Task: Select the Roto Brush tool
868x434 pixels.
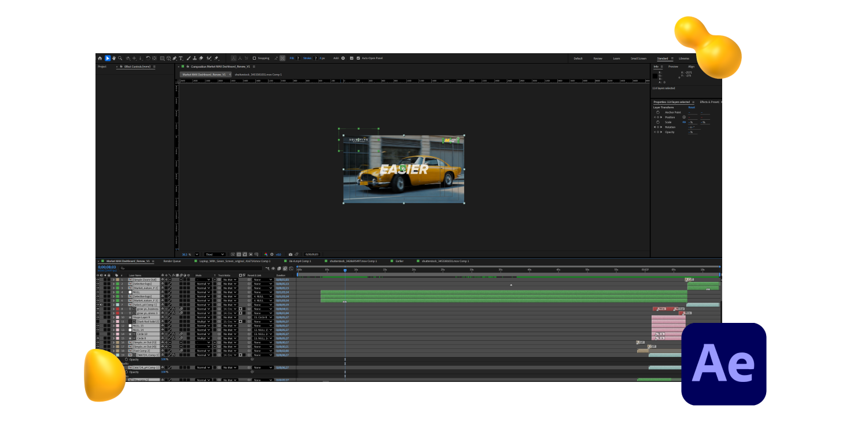Action: pyautogui.click(x=208, y=58)
